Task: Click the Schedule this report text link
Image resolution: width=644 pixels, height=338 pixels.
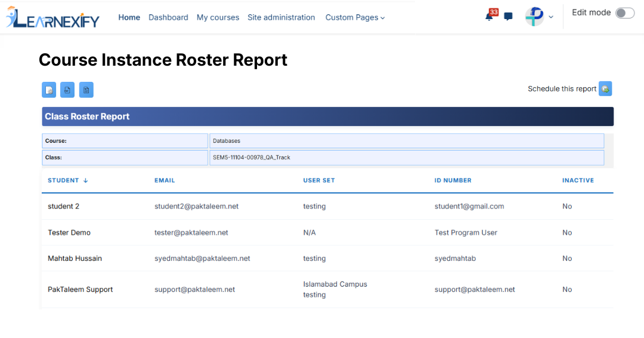Action: [562, 89]
